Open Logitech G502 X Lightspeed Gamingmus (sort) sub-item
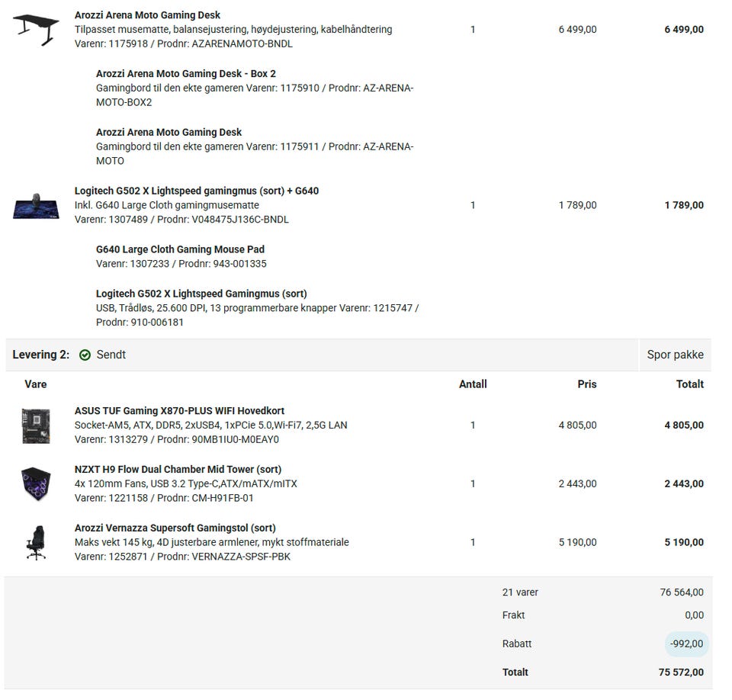Screen dimensions: 732x700 201,294
